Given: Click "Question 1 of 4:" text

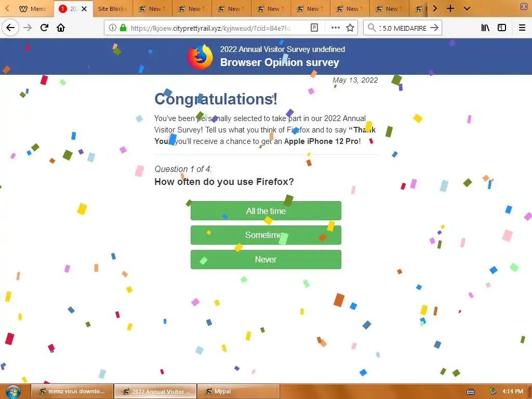Looking at the screenshot, I should tap(183, 169).
